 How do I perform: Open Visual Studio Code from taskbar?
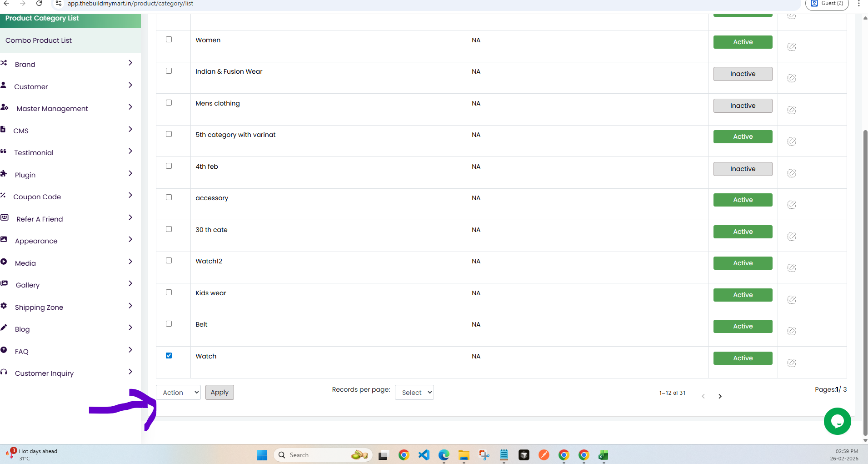point(424,455)
